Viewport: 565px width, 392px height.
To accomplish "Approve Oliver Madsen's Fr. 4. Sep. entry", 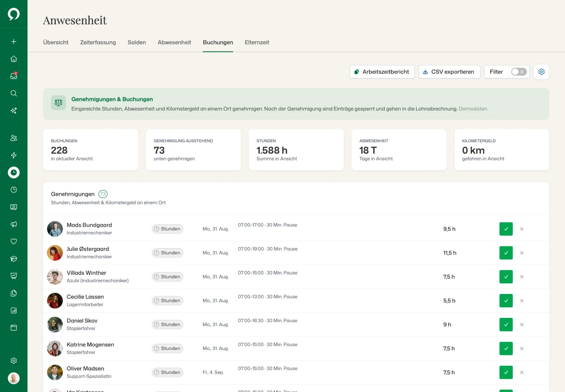I will tap(506, 373).
